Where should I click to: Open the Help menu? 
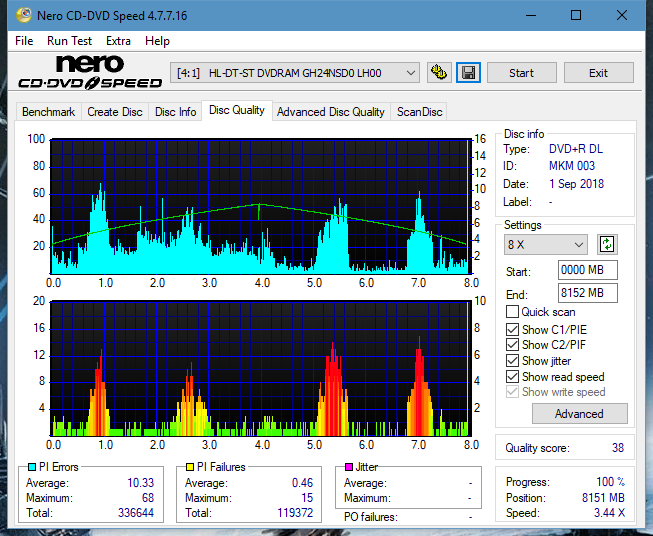click(x=157, y=41)
